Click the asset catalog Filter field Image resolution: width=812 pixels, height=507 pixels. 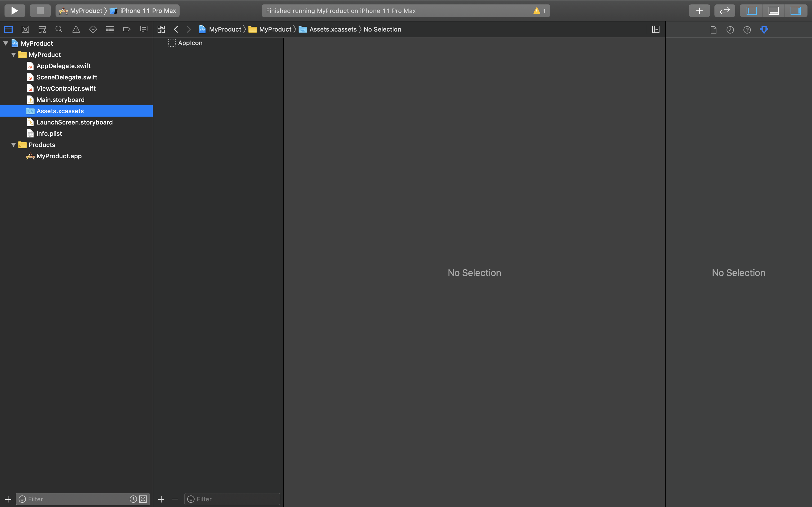tap(235, 499)
